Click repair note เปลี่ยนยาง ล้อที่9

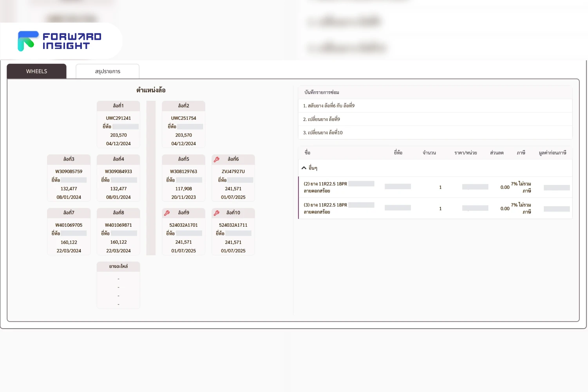click(321, 119)
